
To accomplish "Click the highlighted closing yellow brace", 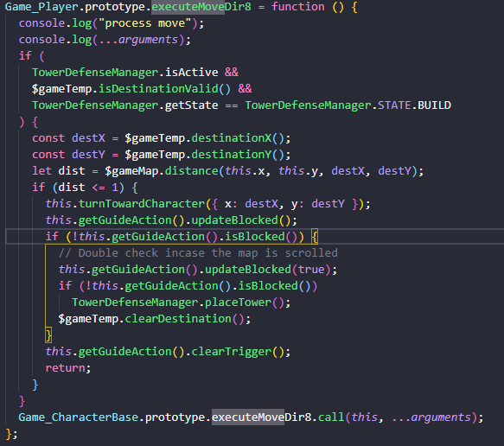I will coord(48,335).
